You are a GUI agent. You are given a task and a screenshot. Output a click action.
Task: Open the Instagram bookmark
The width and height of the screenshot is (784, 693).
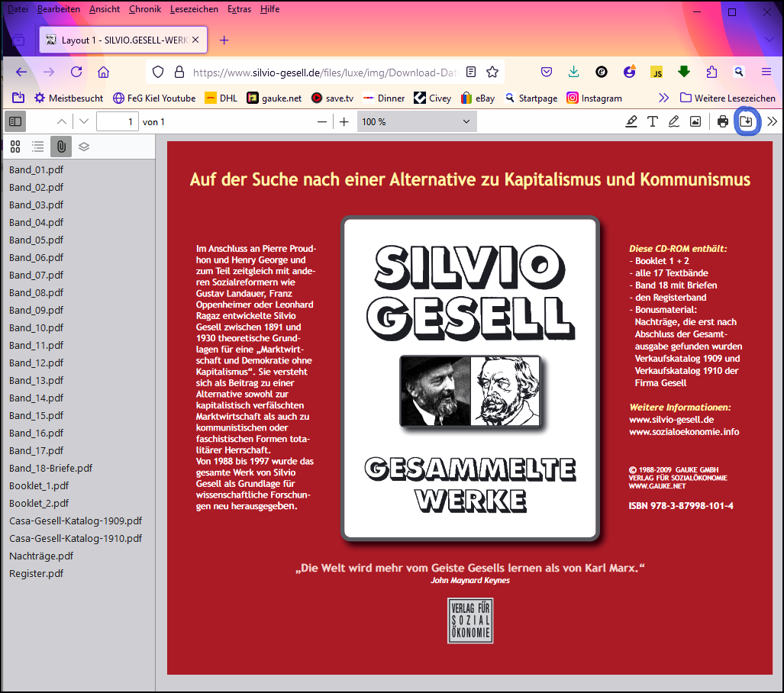[594, 98]
